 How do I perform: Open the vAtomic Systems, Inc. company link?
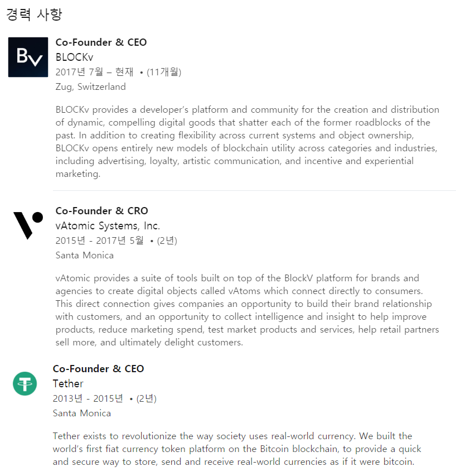(x=108, y=225)
